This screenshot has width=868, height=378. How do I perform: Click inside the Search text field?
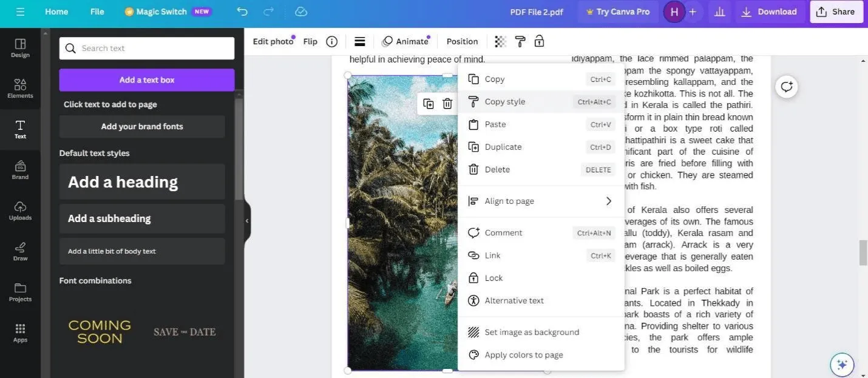point(146,47)
